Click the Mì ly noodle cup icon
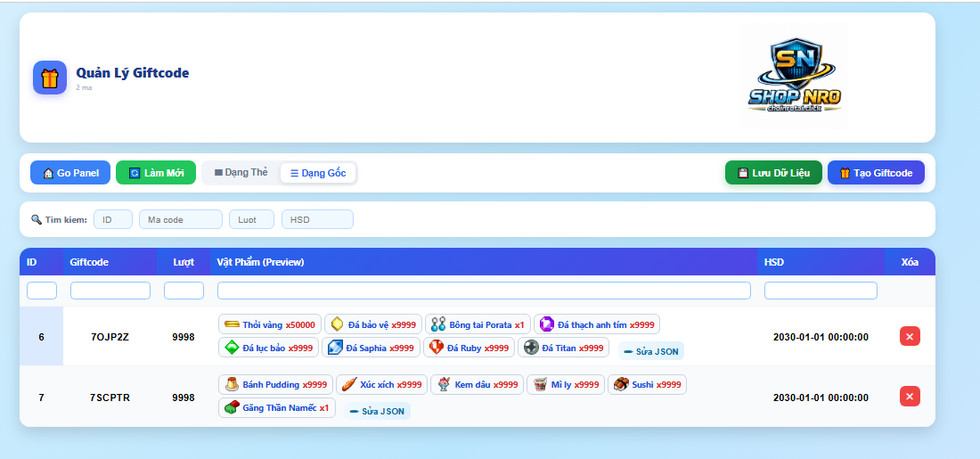Image resolution: width=980 pixels, height=459 pixels. (540, 385)
